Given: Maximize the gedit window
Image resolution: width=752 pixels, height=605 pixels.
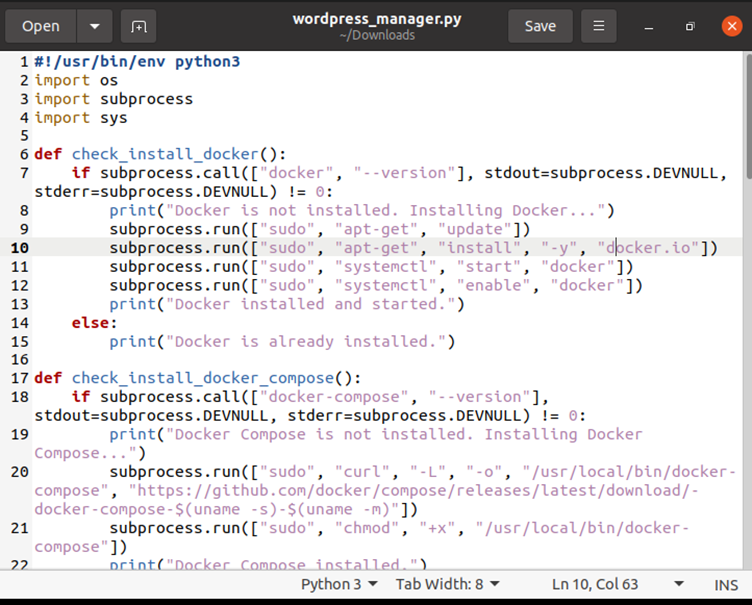Looking at the screenshot, I should point(690,26).
